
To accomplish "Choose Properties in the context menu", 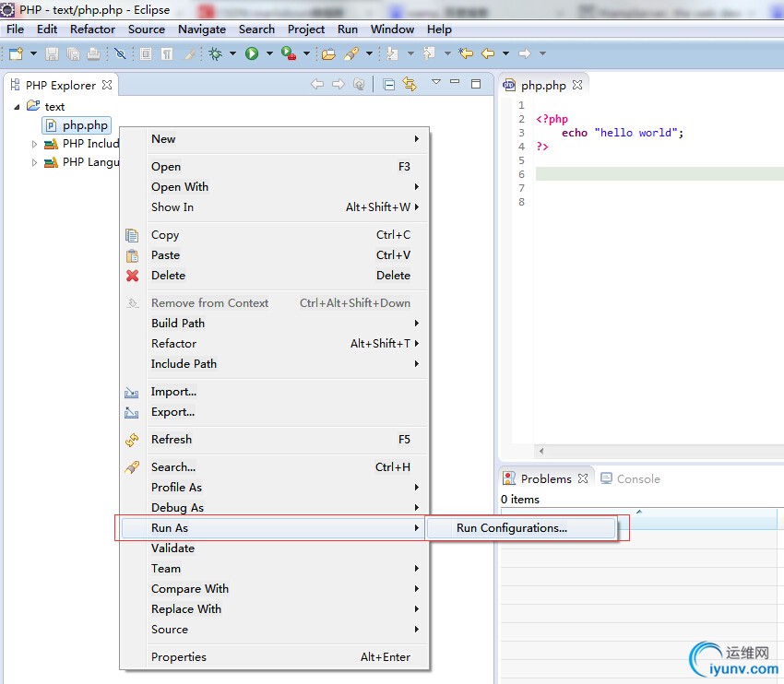I will 179,657.
